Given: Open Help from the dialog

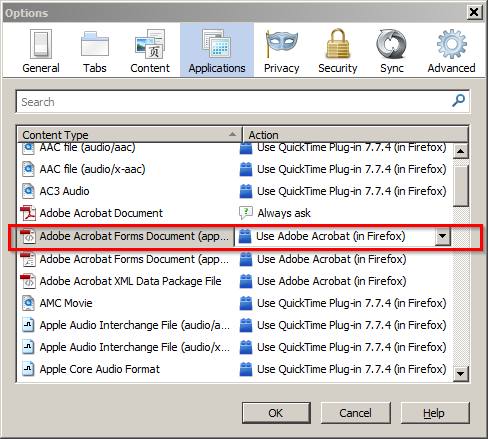Looking at the screenshot, I should (x=435, y=413).
